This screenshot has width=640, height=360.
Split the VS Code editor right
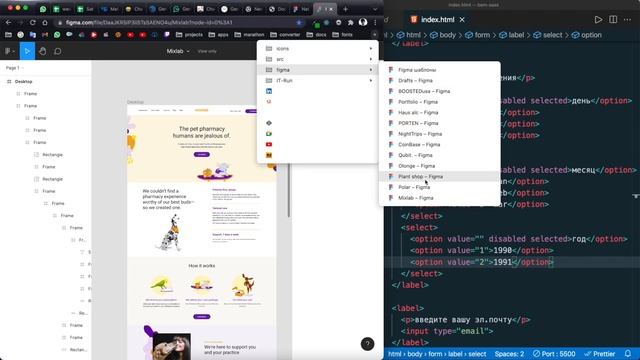(613, 20)
